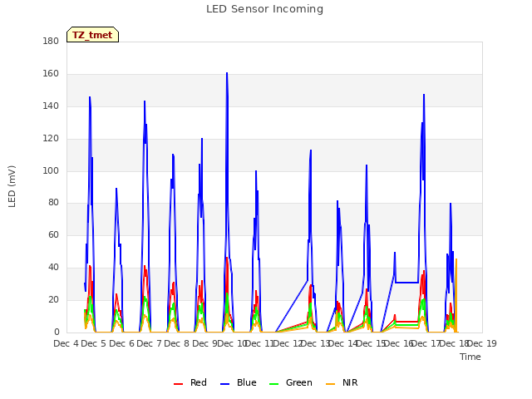Image resolution: width=532 pixels, height=399 pixels.
Task: Click the flat blue segment near 30 mV
Action: [406, 283]
